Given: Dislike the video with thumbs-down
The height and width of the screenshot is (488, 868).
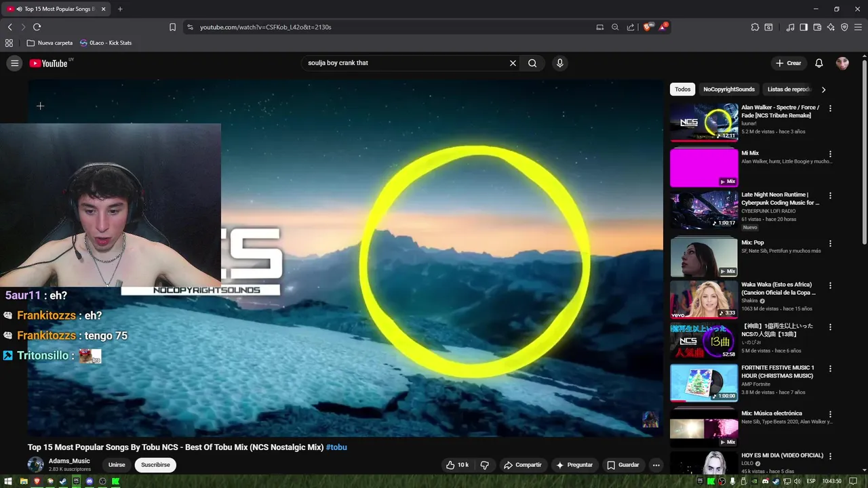Looking at the screenshot, I should click(485, 465).
